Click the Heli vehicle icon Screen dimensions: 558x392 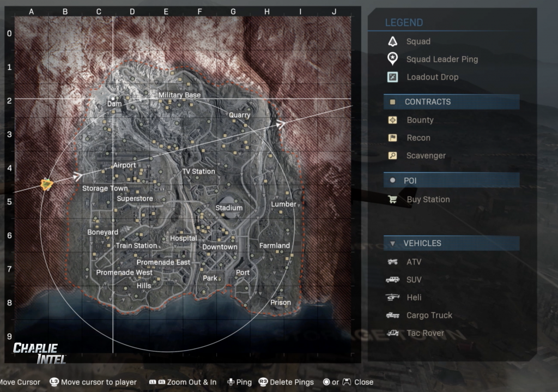click(392, 298)
